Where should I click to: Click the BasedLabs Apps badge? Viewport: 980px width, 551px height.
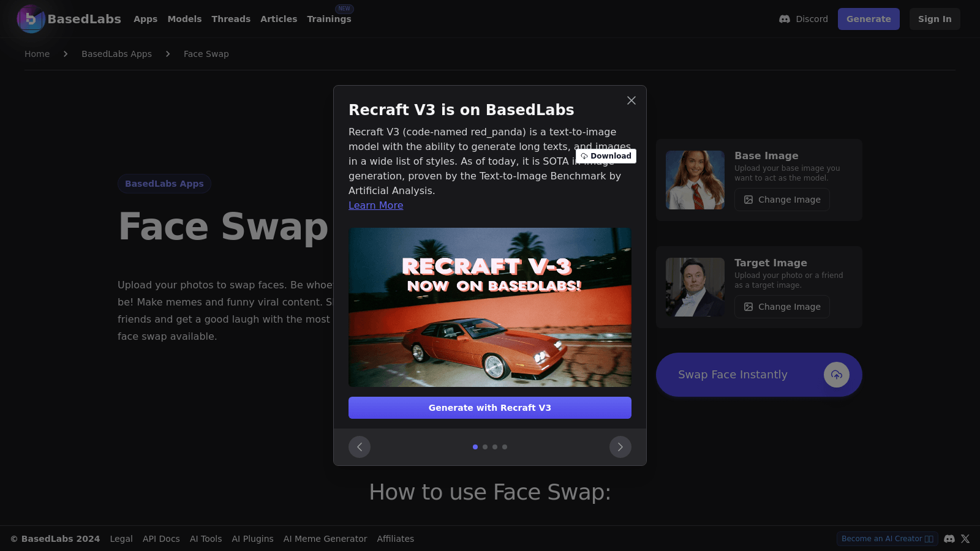click(x=164, y=184)
